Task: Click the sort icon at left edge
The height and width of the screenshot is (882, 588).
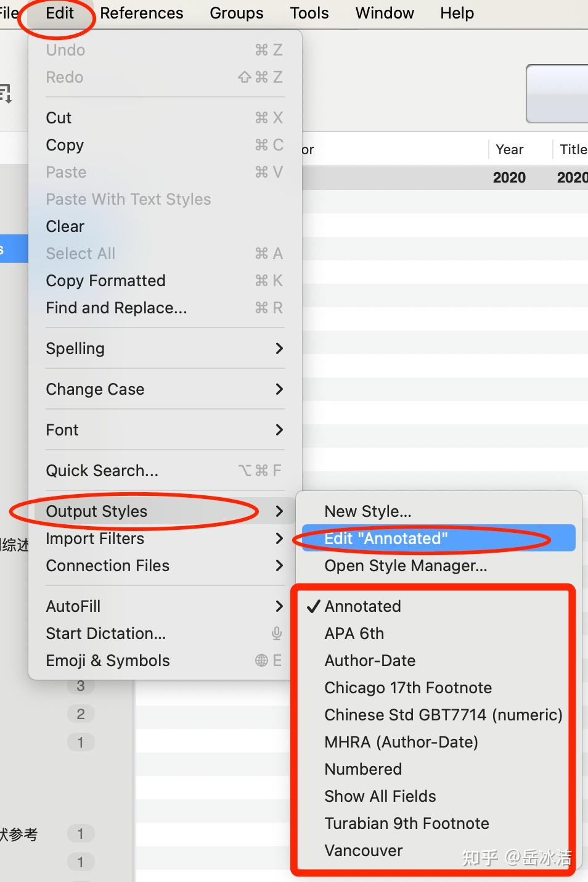Action: click(6, 94)
